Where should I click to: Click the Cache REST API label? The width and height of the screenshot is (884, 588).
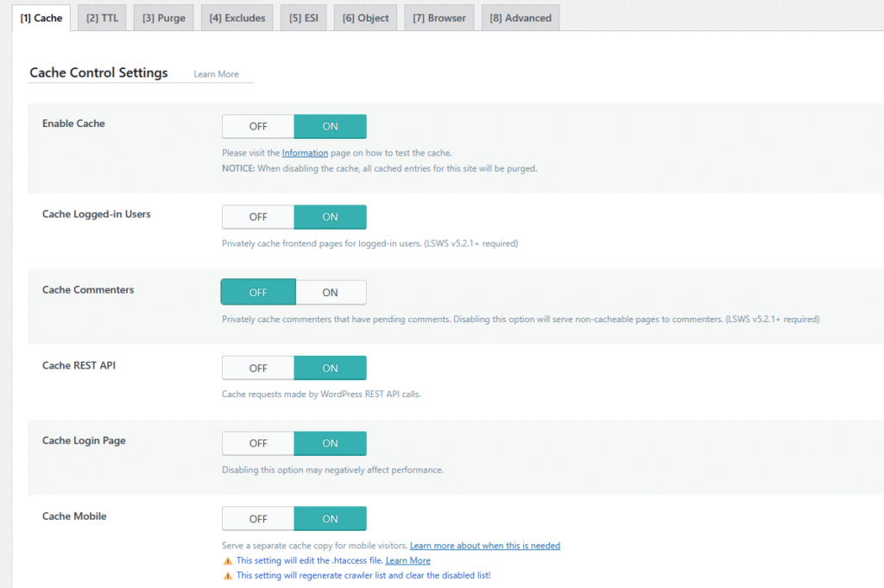point(79,365)
